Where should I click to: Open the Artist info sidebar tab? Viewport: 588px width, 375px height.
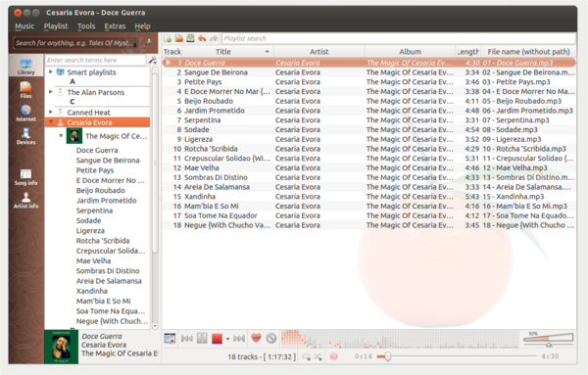click(25, 200)
